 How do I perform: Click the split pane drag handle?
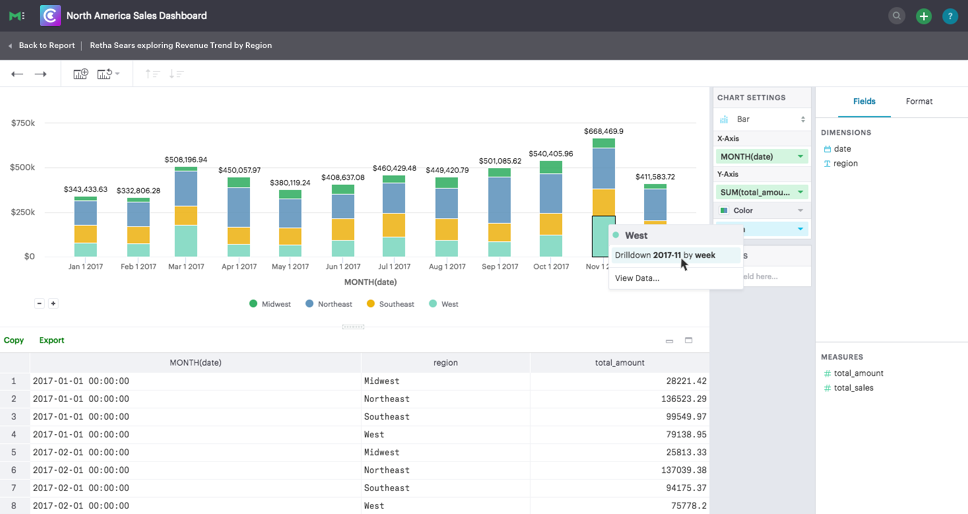tap(353, 327)
